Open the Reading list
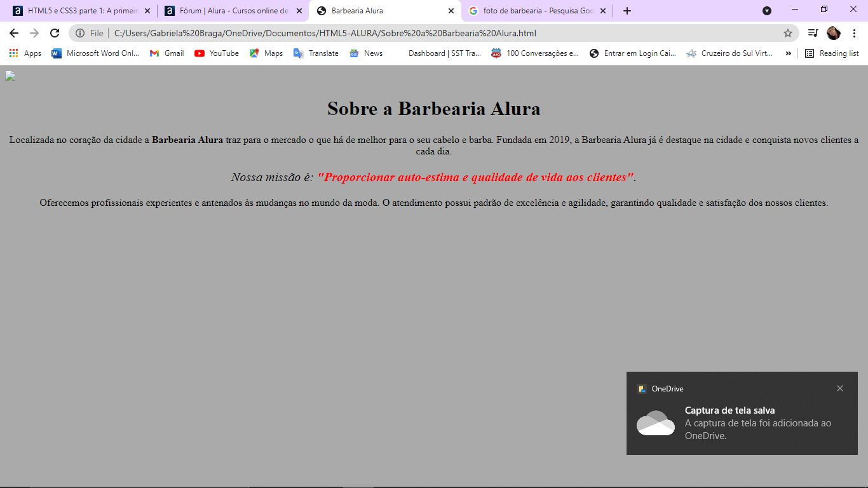Viewport: 868px width, 488px height. coord(832,53)
